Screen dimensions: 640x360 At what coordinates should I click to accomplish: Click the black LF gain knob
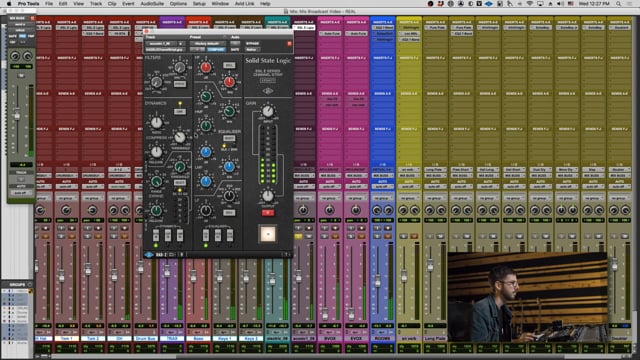(206, 210)
